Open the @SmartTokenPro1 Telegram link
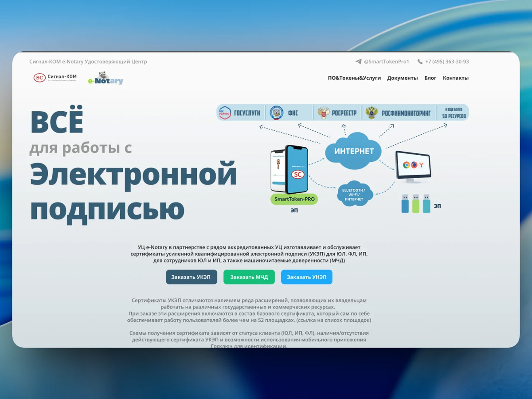The width and height of the screenshot is (532, 399). (x=386, y=62)
